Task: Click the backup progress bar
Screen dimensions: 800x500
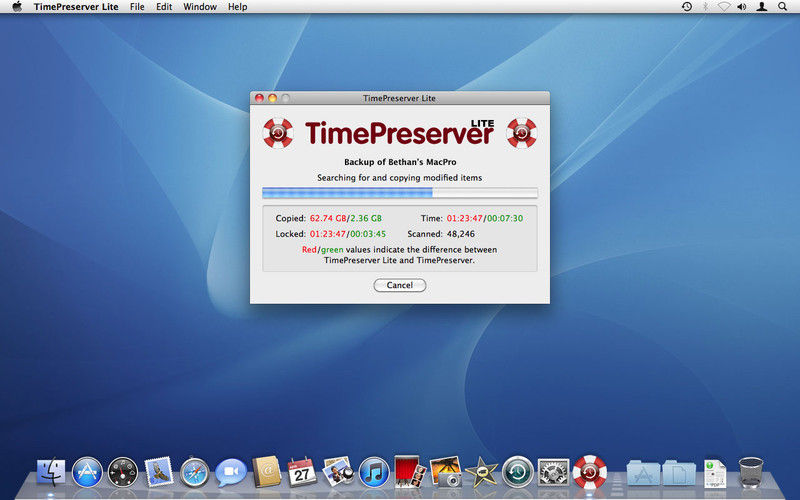Action: (399, 192)
